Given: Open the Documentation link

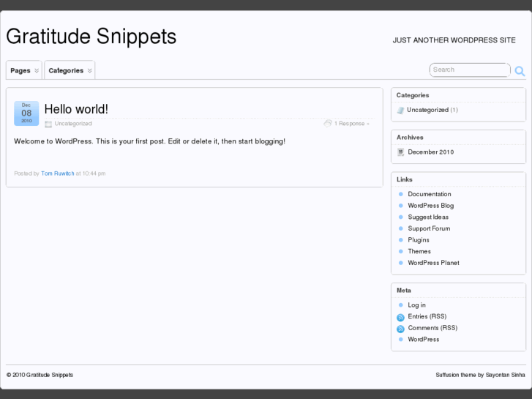Looking at the screenshot, I should point(430,194).
